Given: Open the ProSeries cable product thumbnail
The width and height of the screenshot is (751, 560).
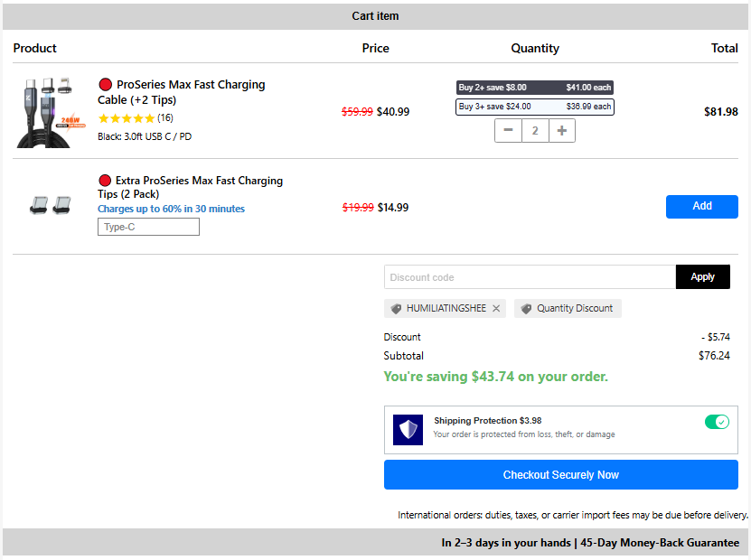Looking at the screenshot, I should click(51, 113).
